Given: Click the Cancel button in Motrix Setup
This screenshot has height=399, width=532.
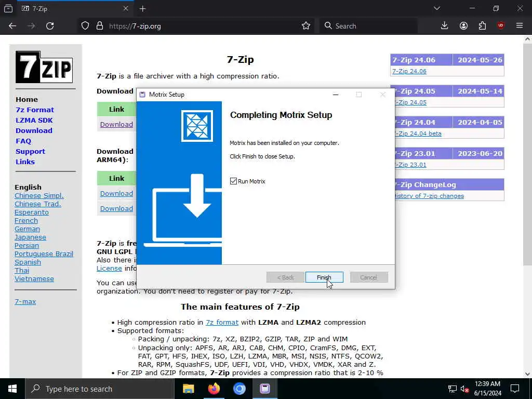Looking at the screenshot, I should click(x=369, y=277).
